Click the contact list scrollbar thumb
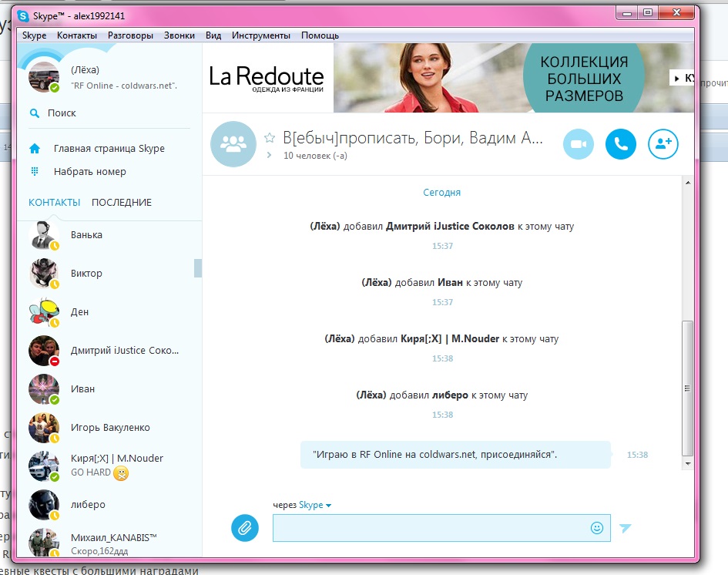The width and height of the screenshot is (728, 575). pos(198,268)
